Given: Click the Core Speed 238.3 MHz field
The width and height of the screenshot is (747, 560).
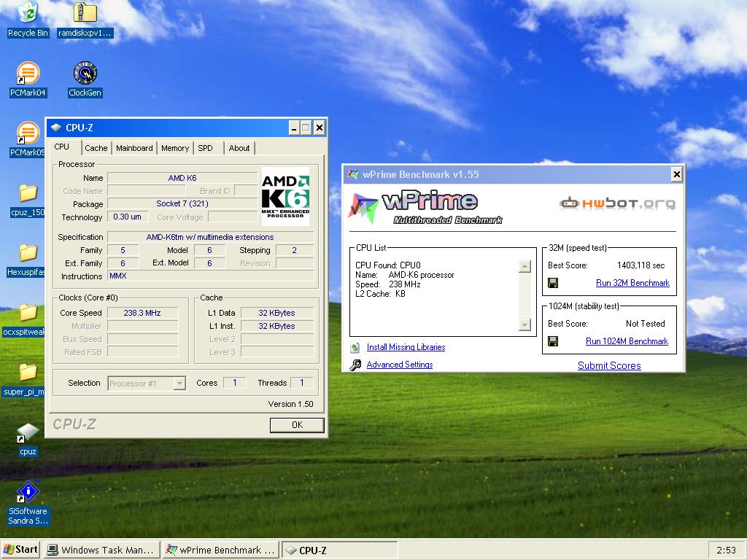Looking at the screenshot, I should [142, 313].
